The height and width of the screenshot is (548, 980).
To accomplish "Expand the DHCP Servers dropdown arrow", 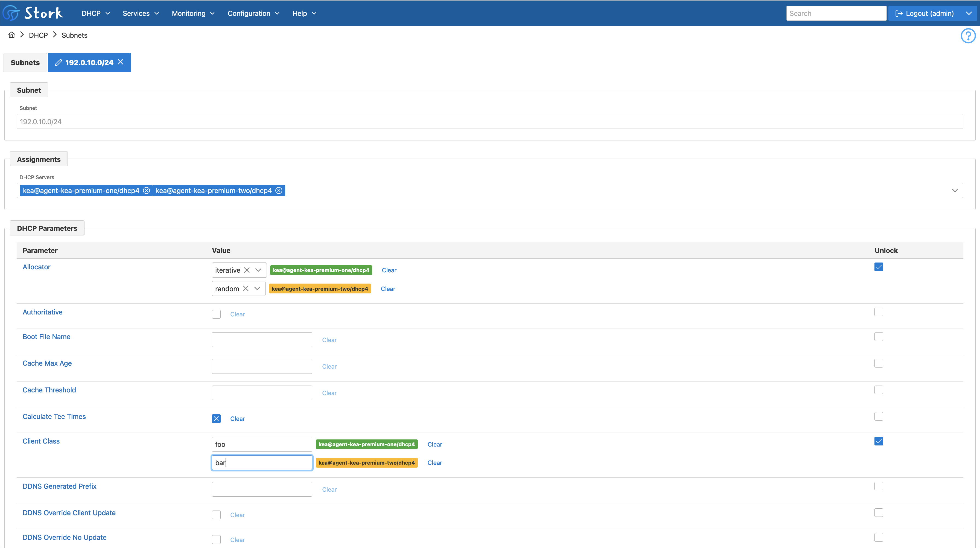I will click(x=955, y=191).
